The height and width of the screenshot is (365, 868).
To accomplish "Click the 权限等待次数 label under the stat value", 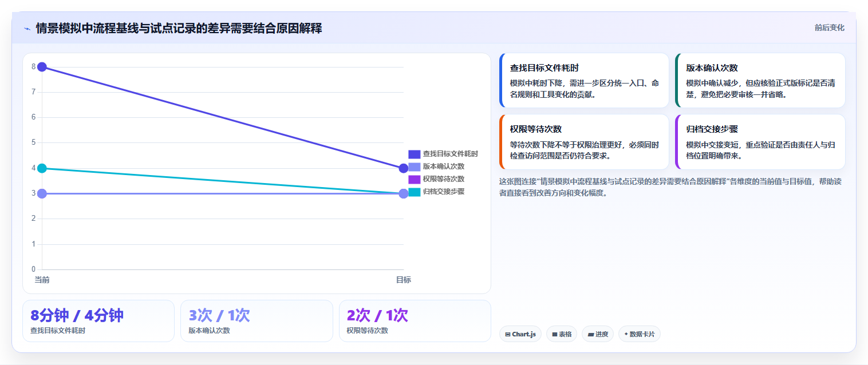I will pos(368,331).
